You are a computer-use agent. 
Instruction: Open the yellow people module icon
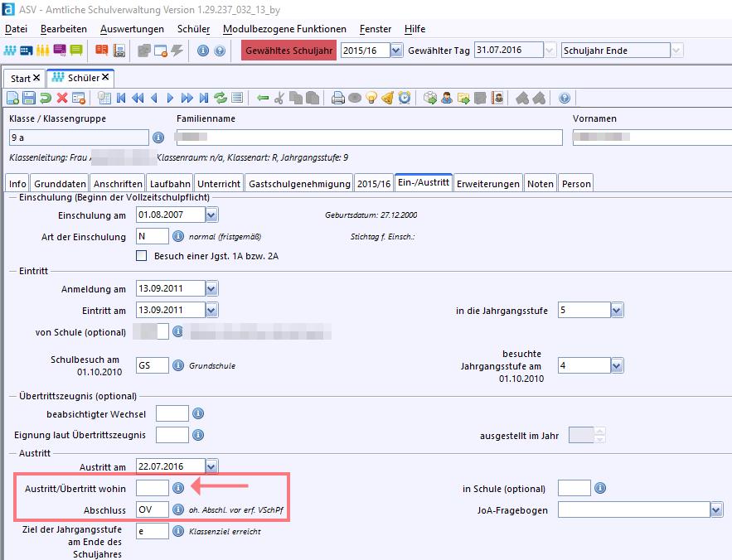point(42,51)
